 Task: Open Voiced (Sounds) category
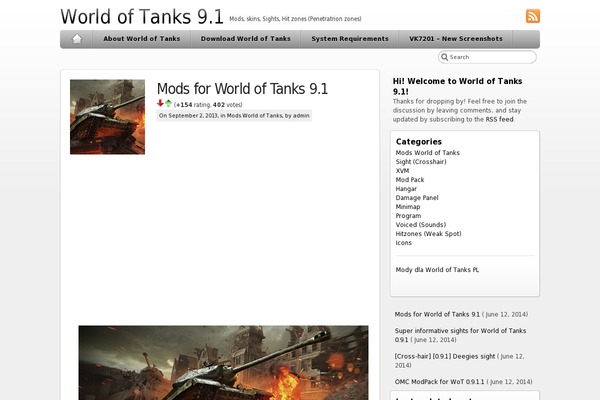coord(421,225)
